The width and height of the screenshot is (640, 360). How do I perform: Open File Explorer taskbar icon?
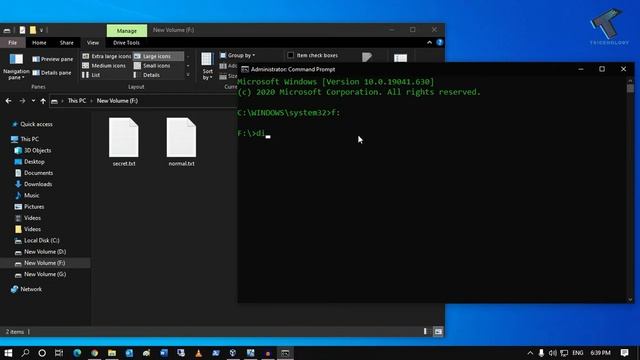[x=112, y=353]
